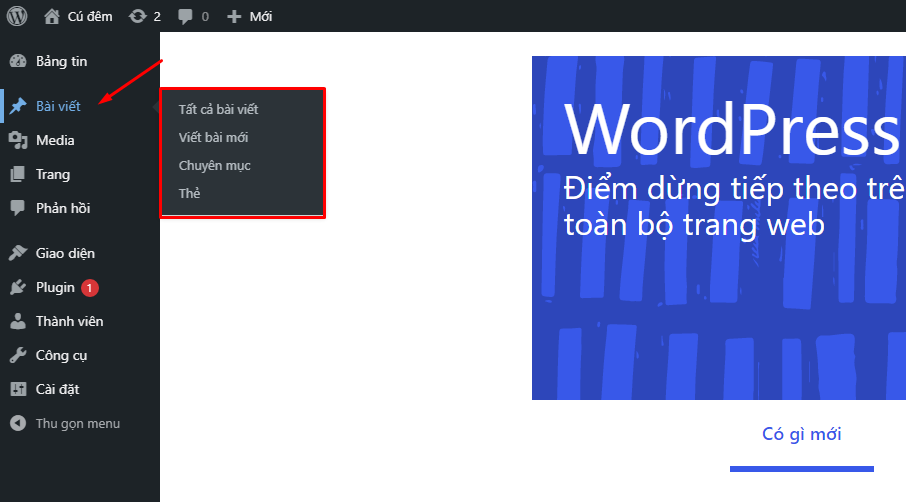Click the plus icon beside Mới
Image resolution: width=906 pixels, height=502 pixels.
pos(234,17)
